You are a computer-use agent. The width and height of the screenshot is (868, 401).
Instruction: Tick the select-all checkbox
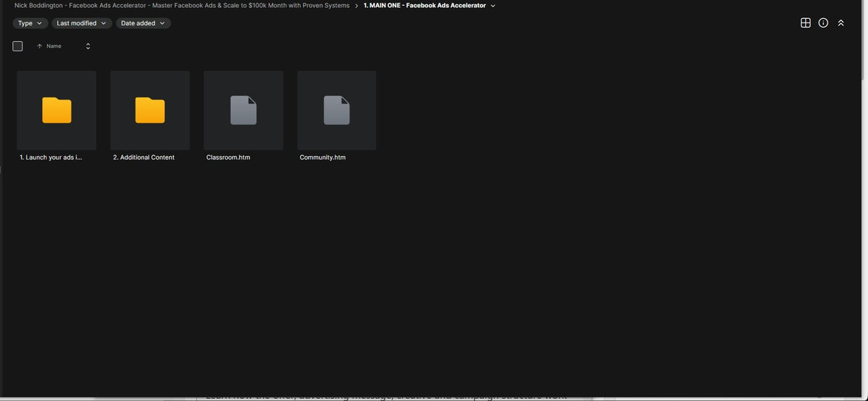18,46
